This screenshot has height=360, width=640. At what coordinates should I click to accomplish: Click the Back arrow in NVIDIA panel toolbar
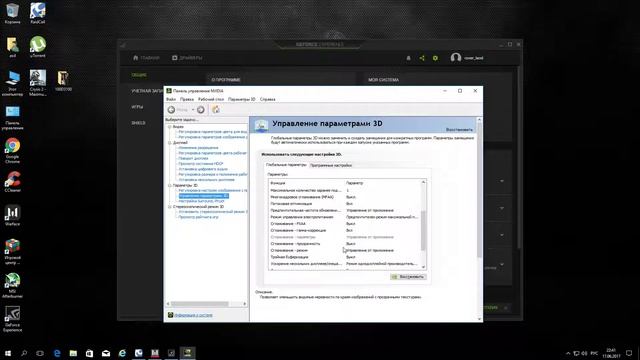171,109
